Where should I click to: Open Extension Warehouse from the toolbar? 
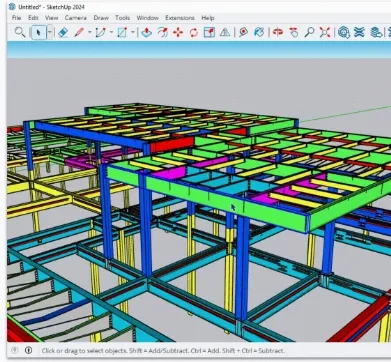tap(359, 32)
